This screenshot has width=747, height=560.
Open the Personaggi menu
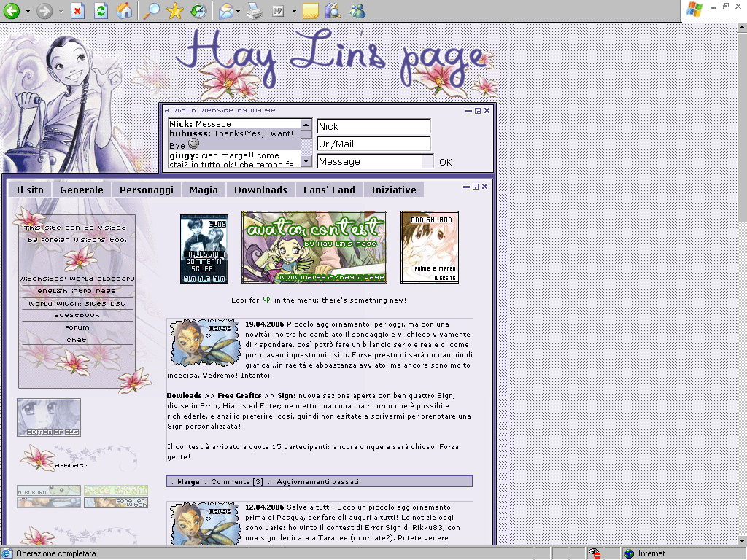(x=146, y=190)
